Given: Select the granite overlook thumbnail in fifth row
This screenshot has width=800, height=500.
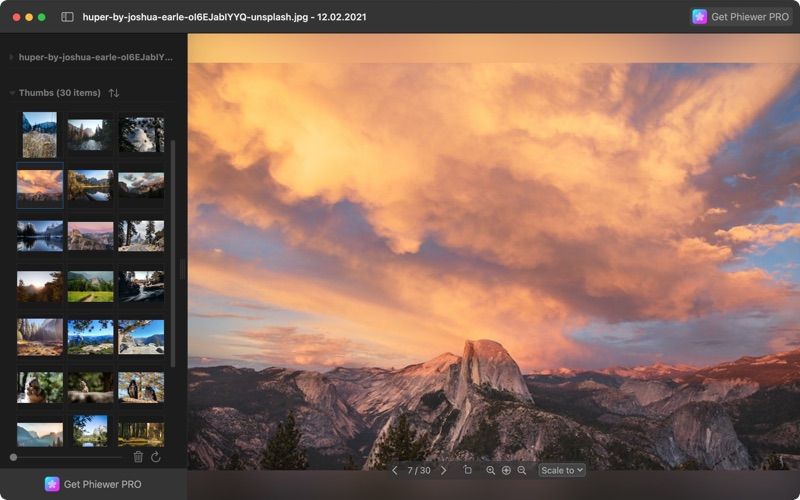Looking at the screenshot, I should (141, 337).
